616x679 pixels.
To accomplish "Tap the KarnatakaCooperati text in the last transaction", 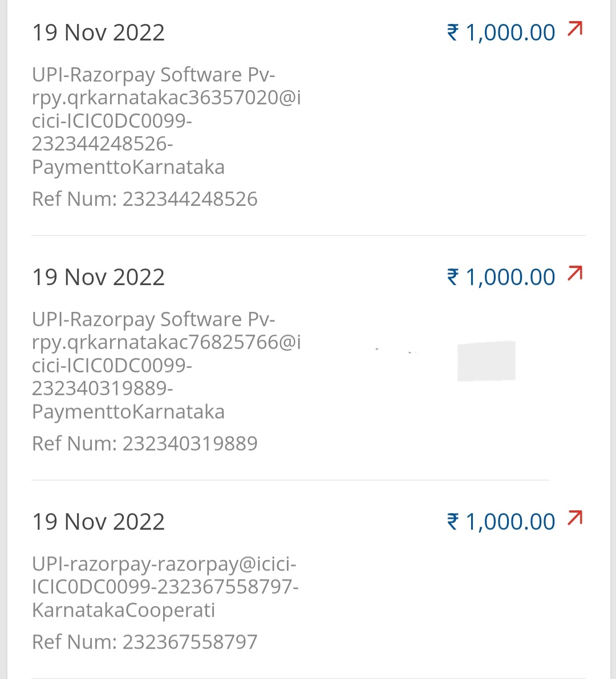I will click(124, 610).
